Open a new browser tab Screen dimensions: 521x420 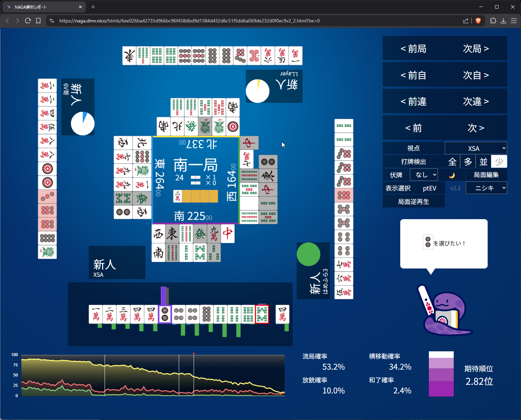point(93,7)
